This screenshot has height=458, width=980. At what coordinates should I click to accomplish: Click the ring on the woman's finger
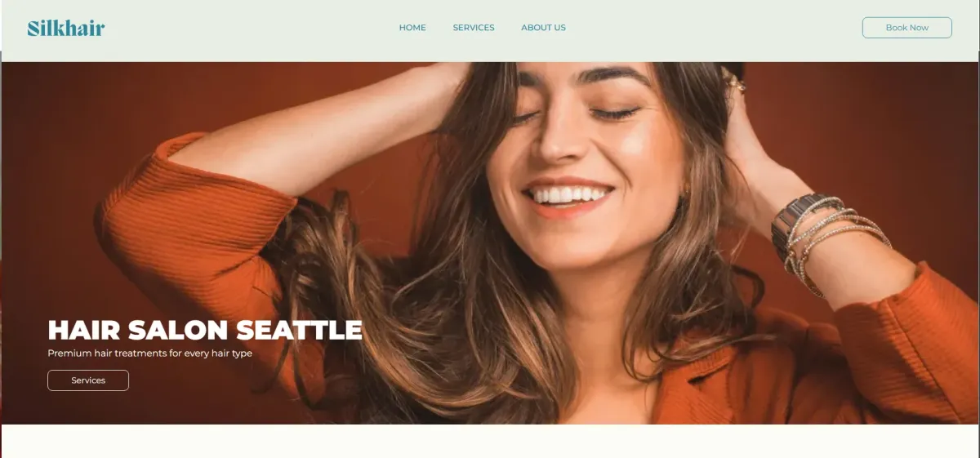click(736, 82)
